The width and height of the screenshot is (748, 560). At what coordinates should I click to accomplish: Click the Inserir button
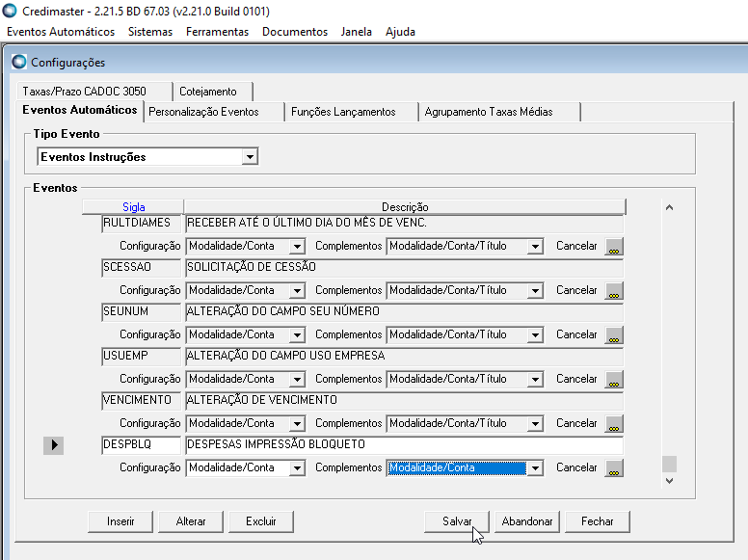(120, 521)
